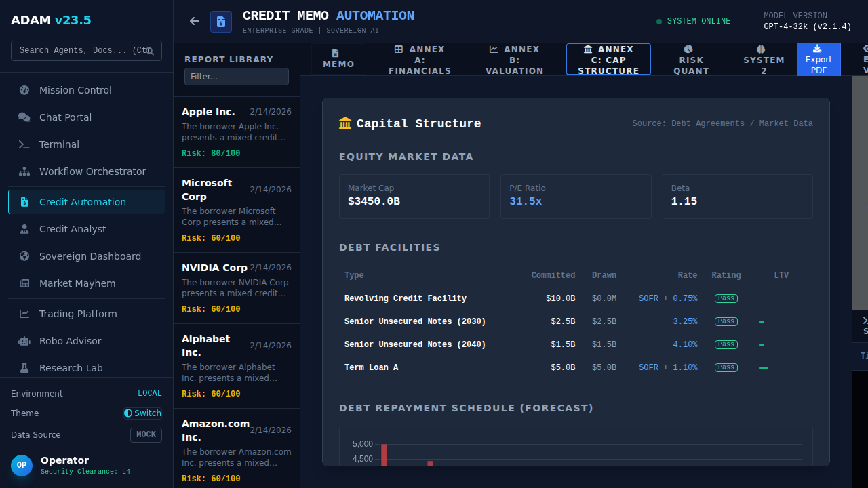
Task: Click the Export PDF button
Action: (818, 60)
